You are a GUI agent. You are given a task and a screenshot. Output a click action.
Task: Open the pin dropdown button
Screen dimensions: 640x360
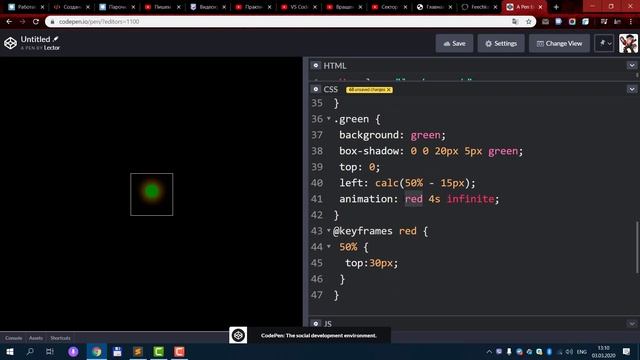pyautogui.click(x=604, y=43)
